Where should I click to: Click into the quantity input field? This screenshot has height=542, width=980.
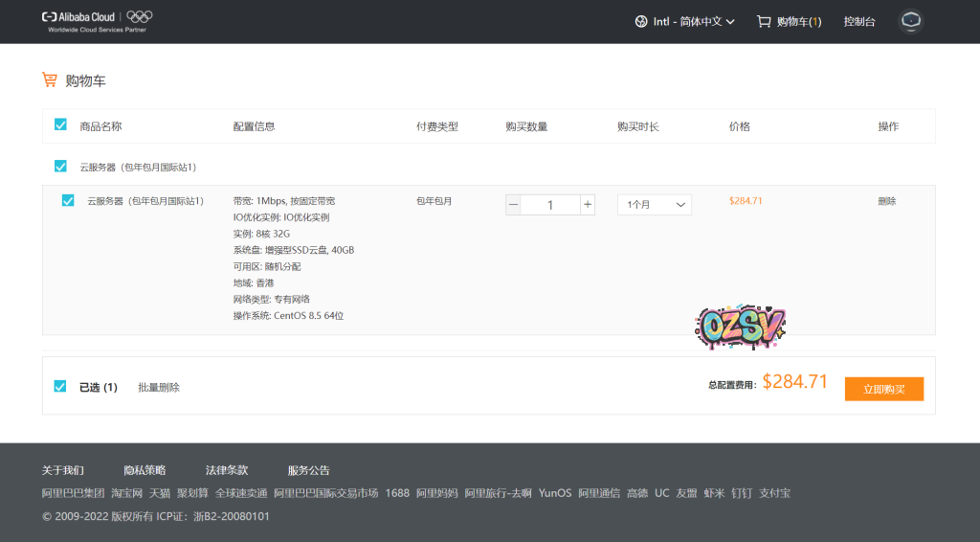(550, 205)
